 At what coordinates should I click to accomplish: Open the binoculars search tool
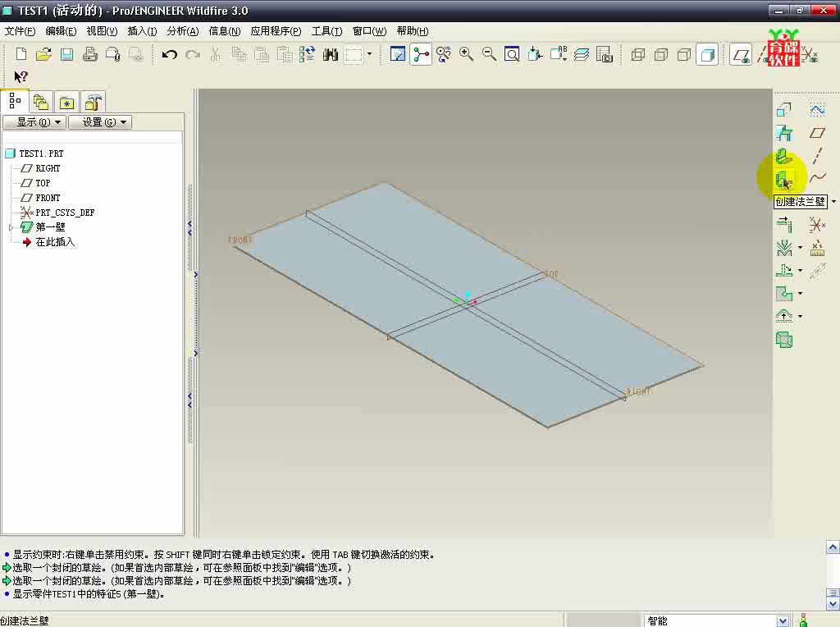331,54
